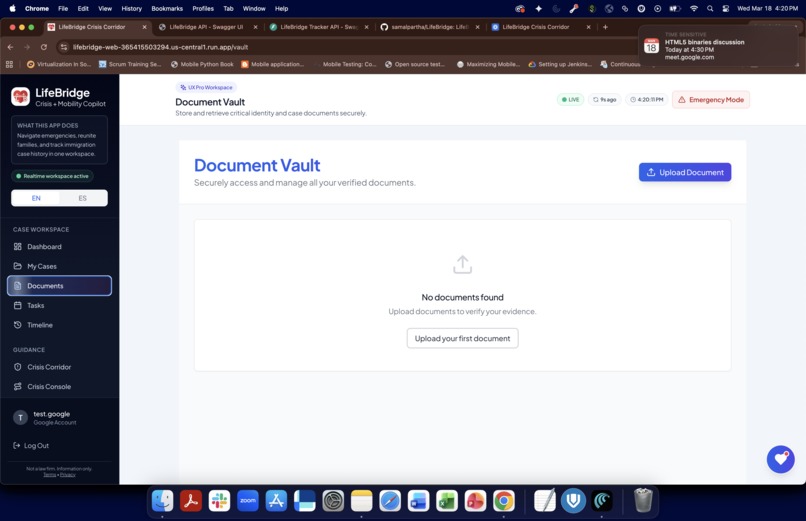Screen dimensions: 806x521
Task: Open Chrome from the Dock
Action: click(504, 500)
